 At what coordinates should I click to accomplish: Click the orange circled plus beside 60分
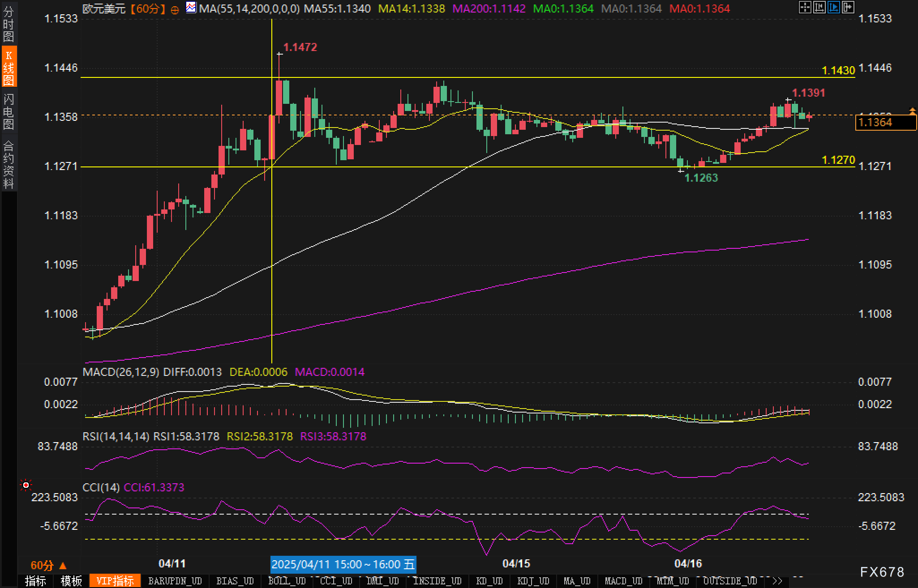pos(175,9)
